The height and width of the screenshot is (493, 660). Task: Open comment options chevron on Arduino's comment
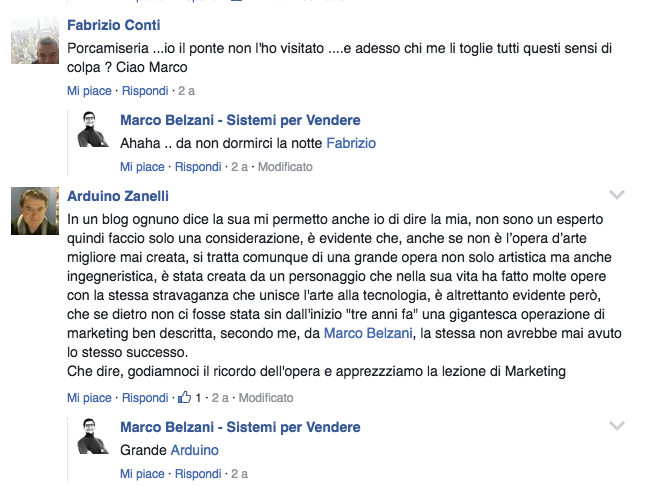(617, 194)
